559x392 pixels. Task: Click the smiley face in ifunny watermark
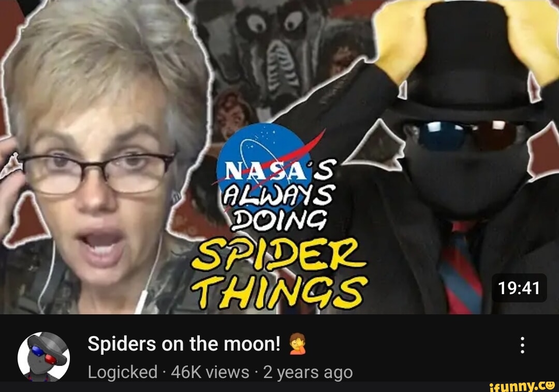(x=550, y=385)
